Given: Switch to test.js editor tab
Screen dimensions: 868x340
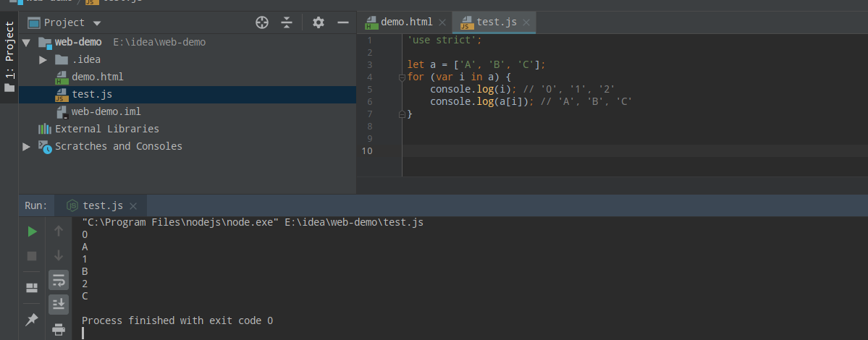Looking at the screenshot, I should click(497, 22).
